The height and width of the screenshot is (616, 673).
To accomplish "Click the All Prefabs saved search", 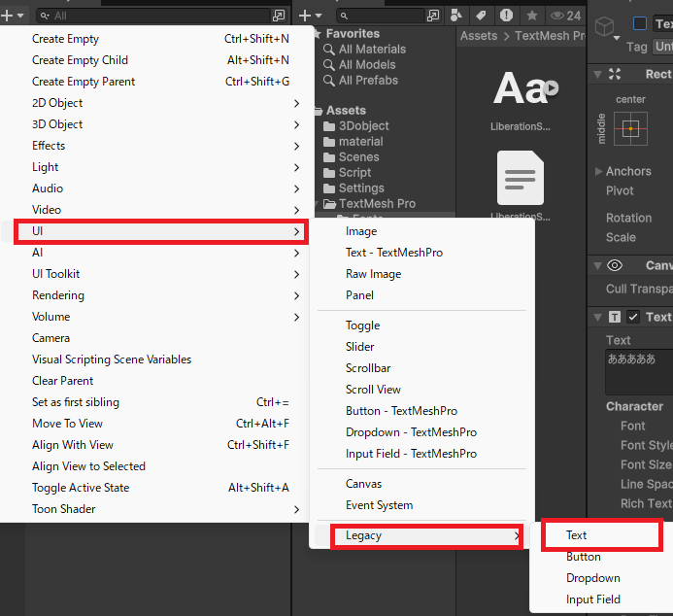I will point(360,80).
